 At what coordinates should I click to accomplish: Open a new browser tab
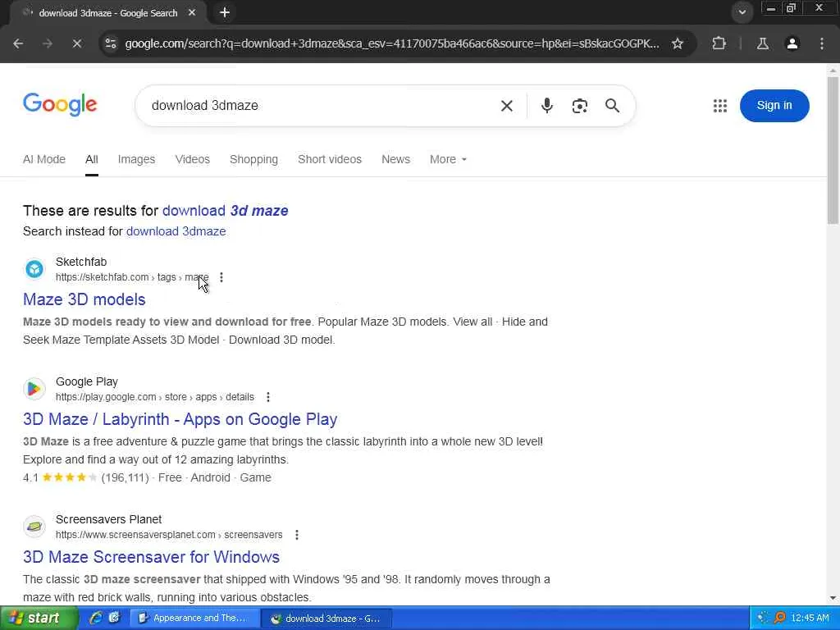click(225, 12)
